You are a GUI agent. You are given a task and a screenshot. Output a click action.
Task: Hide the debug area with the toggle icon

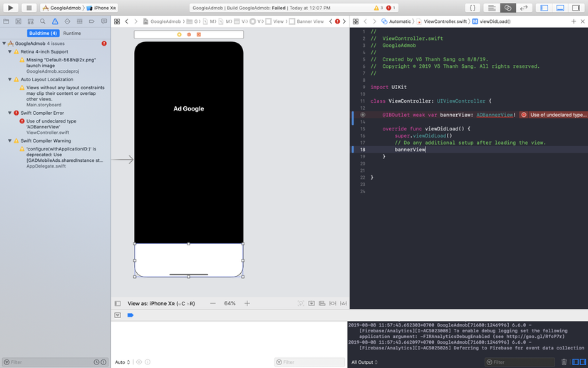click(x=118, y=315)
